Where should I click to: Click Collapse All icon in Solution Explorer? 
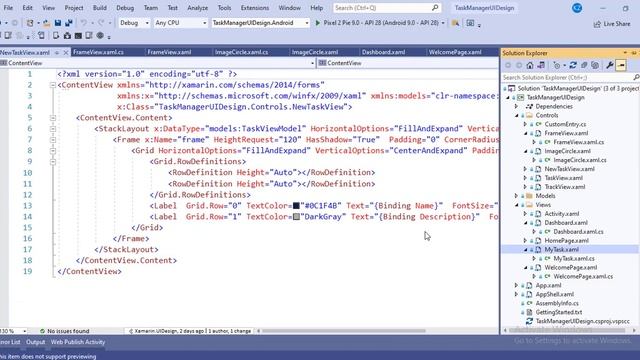click(x=584, y=65)
